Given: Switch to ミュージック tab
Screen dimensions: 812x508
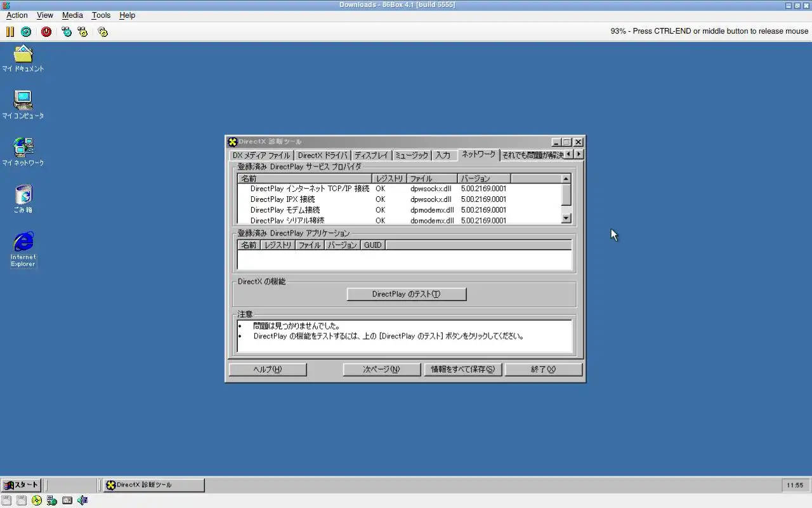Looking at the screenshot, I should click(x=412, y=156).
